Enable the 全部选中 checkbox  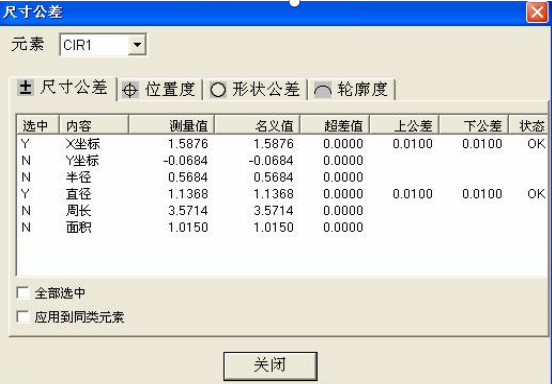pyautogui.click(x=23, y=293)
